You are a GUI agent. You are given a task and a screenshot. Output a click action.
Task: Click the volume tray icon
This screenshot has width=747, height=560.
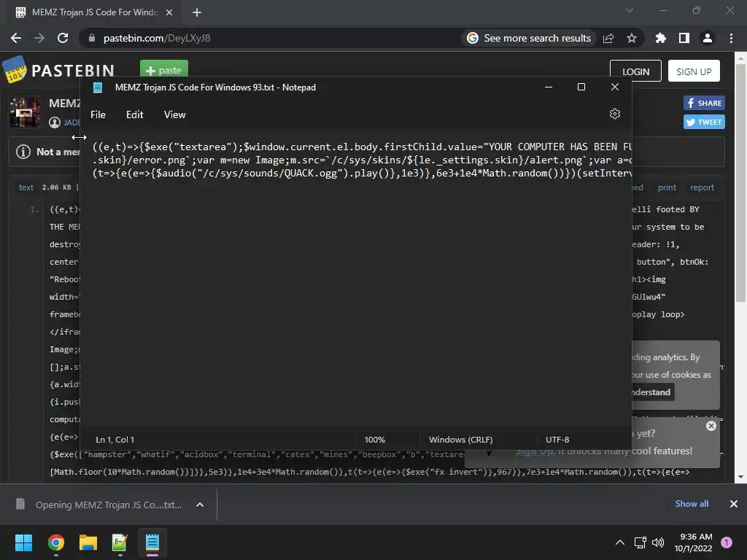pyautogui.click(x=658, y=542)
